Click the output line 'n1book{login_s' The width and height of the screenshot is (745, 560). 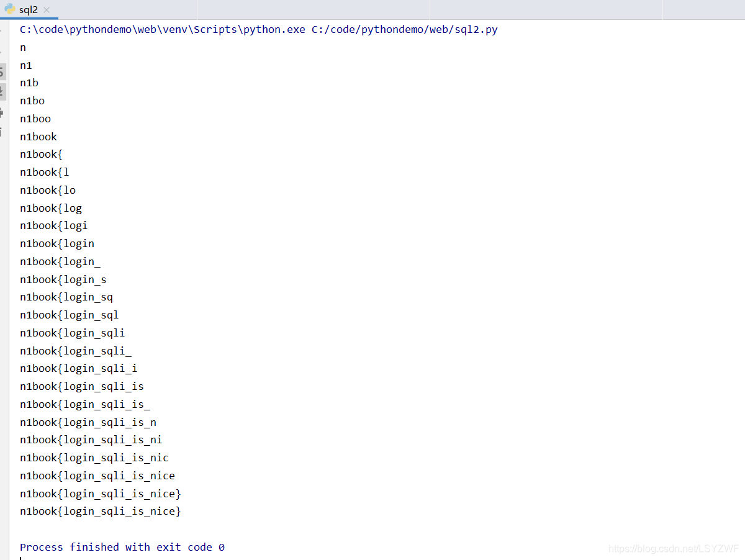point(63,279)
